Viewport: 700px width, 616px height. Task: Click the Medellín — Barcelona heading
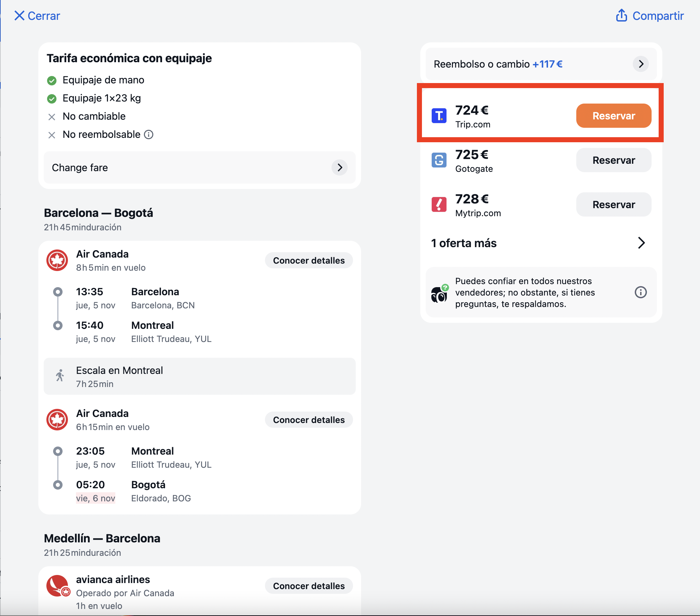102,538
